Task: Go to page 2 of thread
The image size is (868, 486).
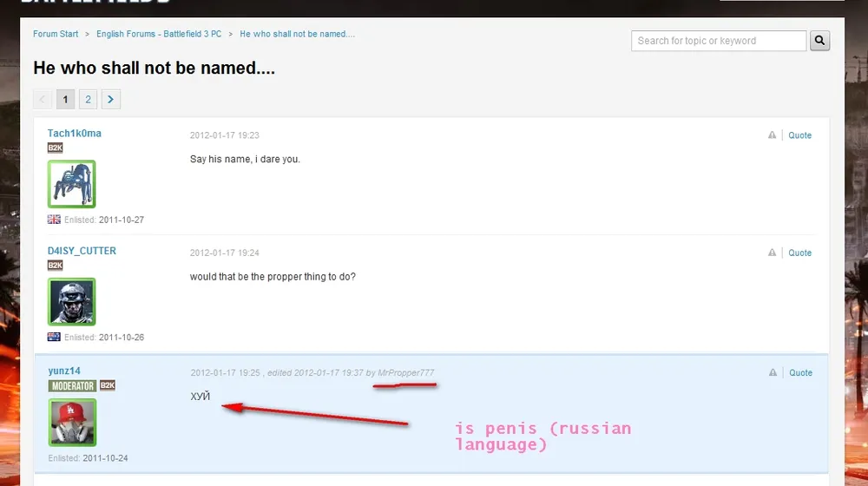Action: pyautogui.click(x=88, y=100)
